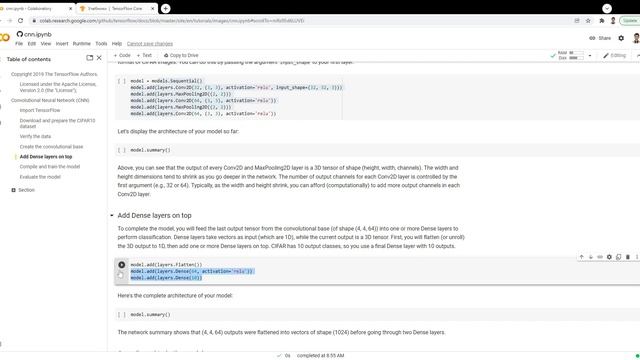Run the model.add Flatten code cell

click(x=122, y=265)
